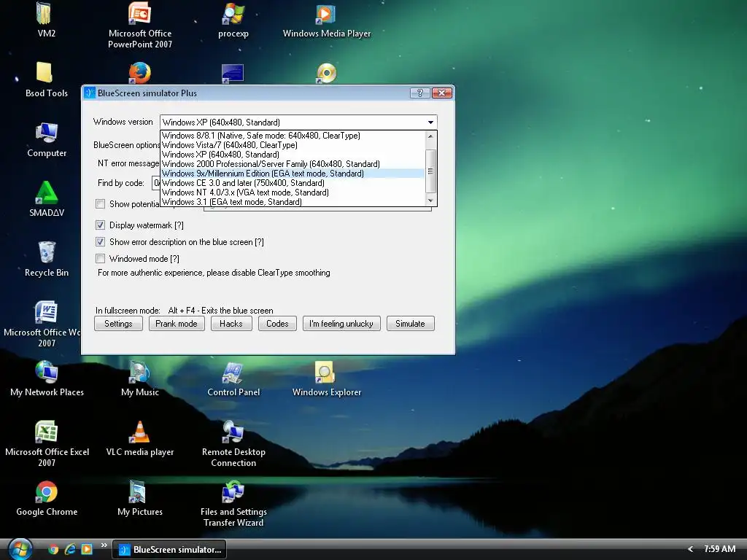Open Remote Desktop Connection icon
Image resolution: width=747 pixels, height=560 pixels.
[x=233, y=444]
